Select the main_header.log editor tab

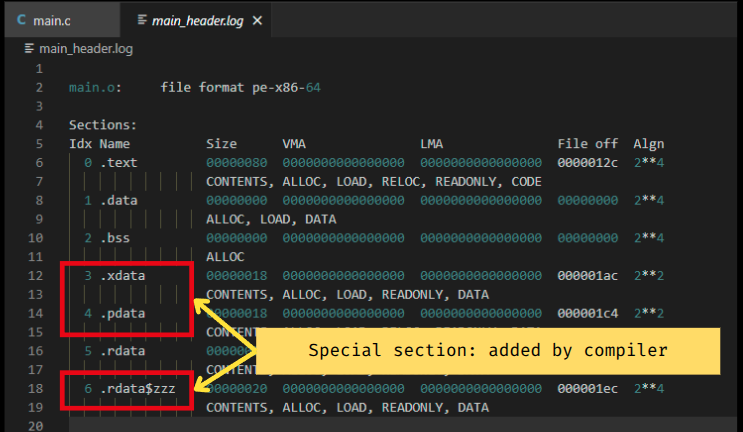[x=196, y=19]
